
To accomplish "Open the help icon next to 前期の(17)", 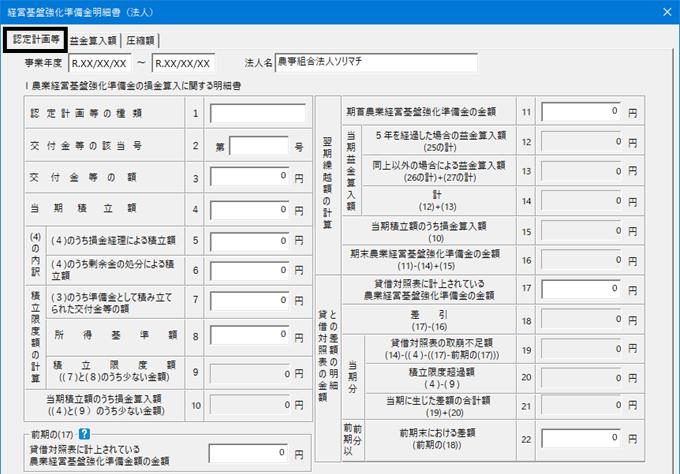I will click(x=84, y=434).
